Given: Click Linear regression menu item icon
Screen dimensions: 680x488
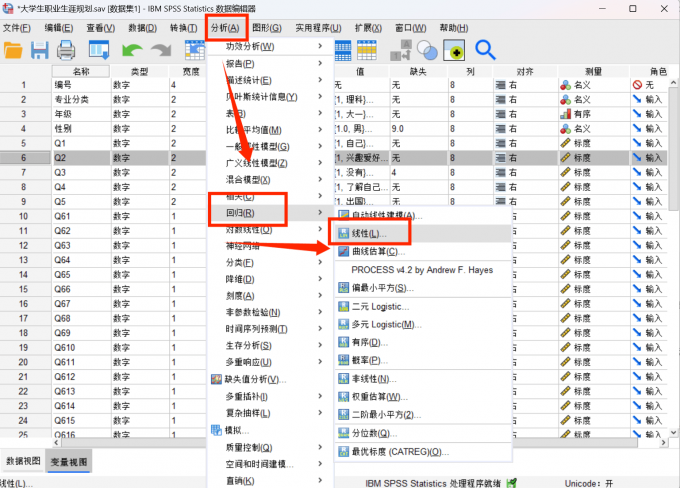Looking at the screenshot, I should coord(343,233).
